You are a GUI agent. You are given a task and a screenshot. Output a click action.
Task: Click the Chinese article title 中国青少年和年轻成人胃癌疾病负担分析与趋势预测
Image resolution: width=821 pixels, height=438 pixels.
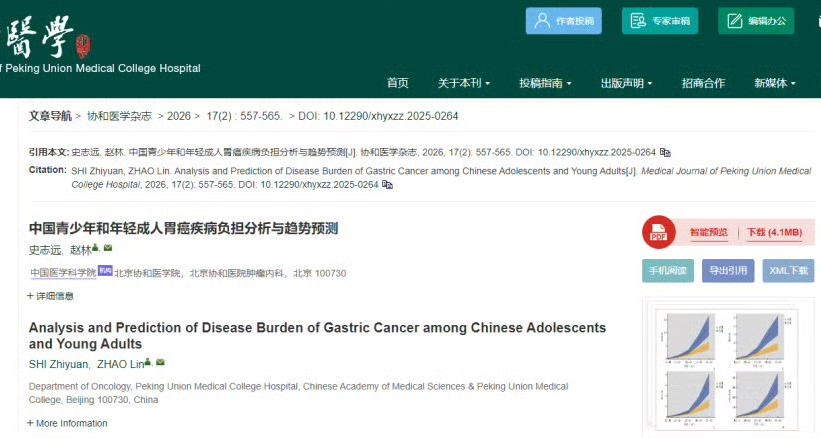point(183,228)
